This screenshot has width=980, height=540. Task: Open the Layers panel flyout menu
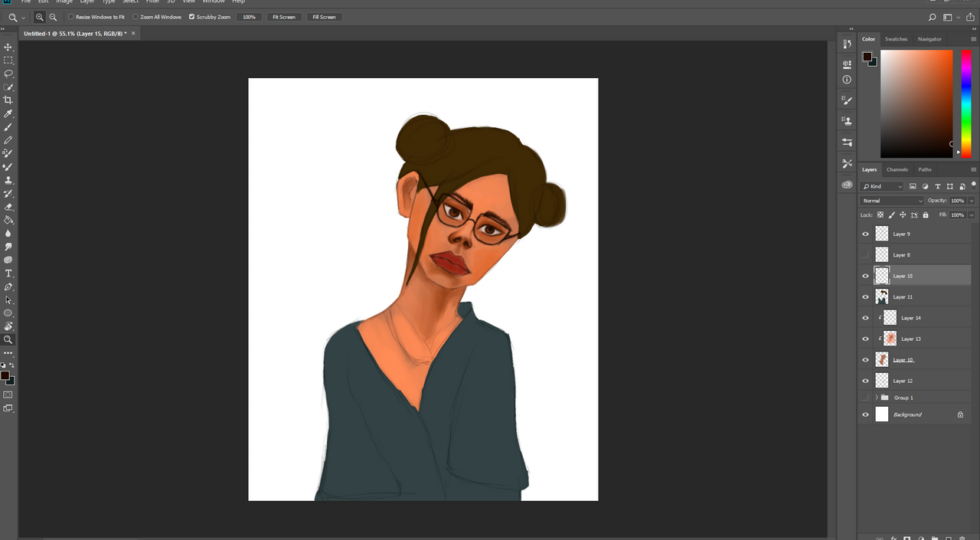point(973,169)
